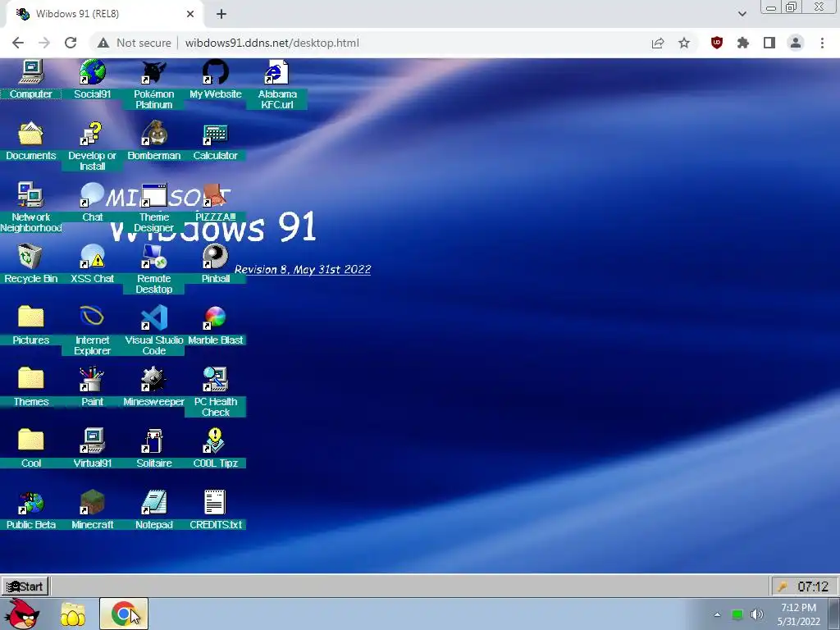Toggle the browser side panel
The height and width of the screenshot is (630, 840).
[769, 43]
